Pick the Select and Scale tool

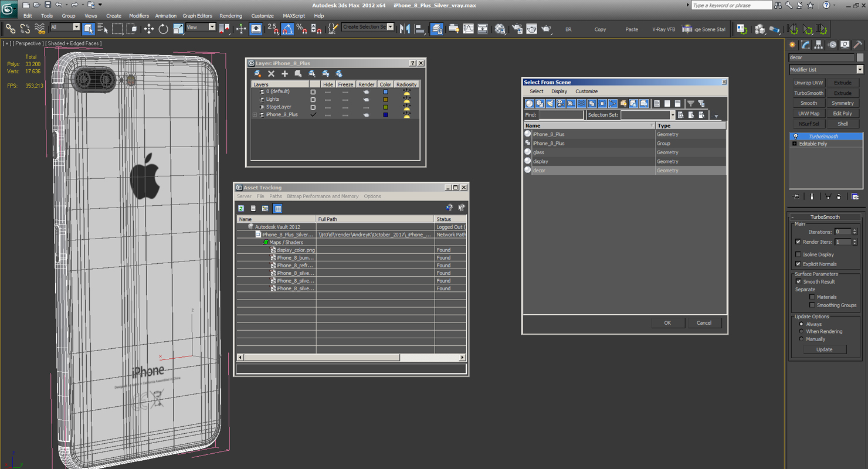(x=178, y=28)
